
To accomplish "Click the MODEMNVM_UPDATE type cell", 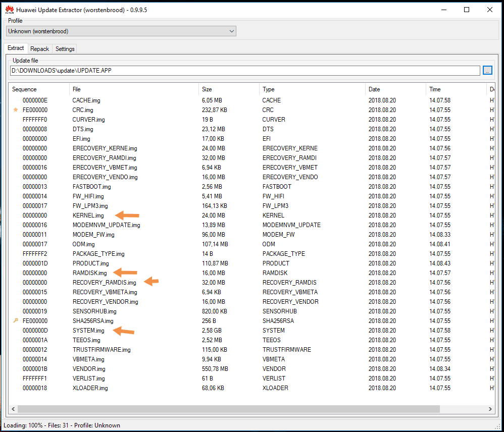I will [291, 225].
